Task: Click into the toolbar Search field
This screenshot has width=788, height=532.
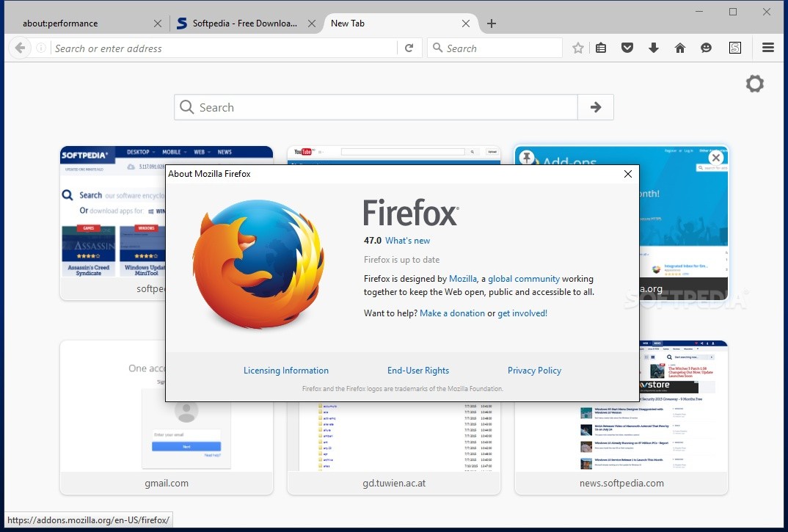Action: pos(495,48)
